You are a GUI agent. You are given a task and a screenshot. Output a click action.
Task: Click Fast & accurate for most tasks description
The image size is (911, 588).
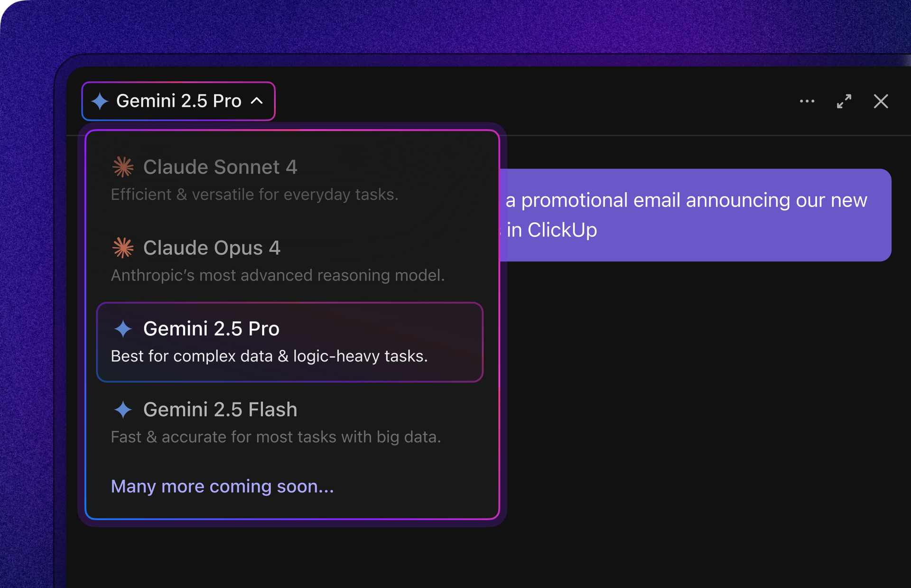(276, 437)
